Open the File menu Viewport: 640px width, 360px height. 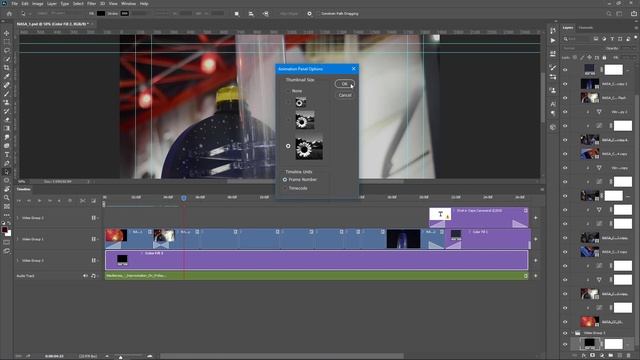[15, 4]
